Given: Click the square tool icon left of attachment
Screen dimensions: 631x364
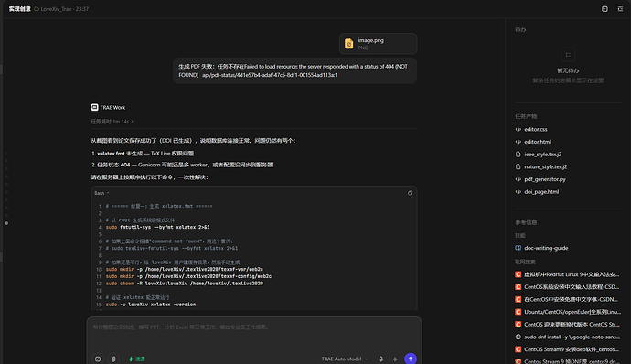Looking at the screenshot, I should tap(98, 359).
